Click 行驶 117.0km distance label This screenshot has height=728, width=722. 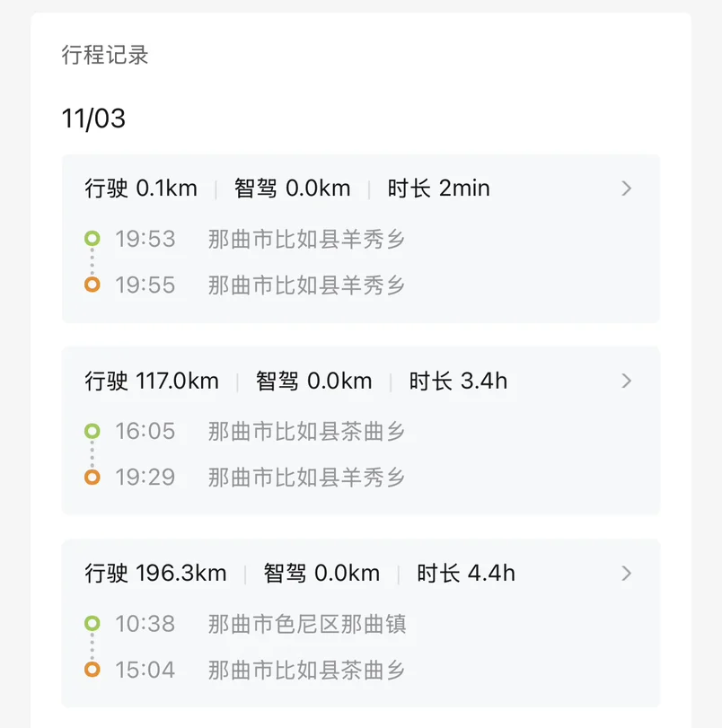[x=152, y=381]
